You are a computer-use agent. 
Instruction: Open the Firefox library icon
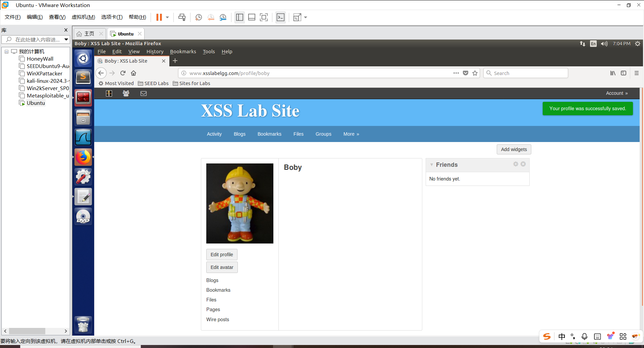[613, 73]
